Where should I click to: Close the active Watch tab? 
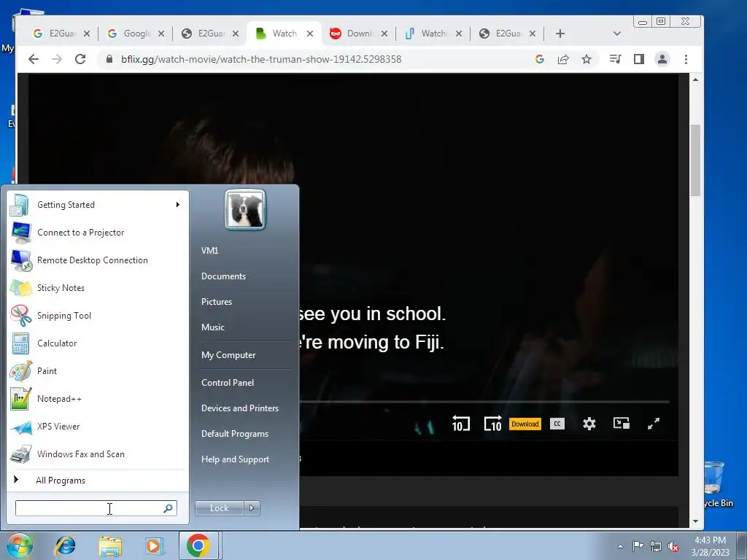point(310,34)
